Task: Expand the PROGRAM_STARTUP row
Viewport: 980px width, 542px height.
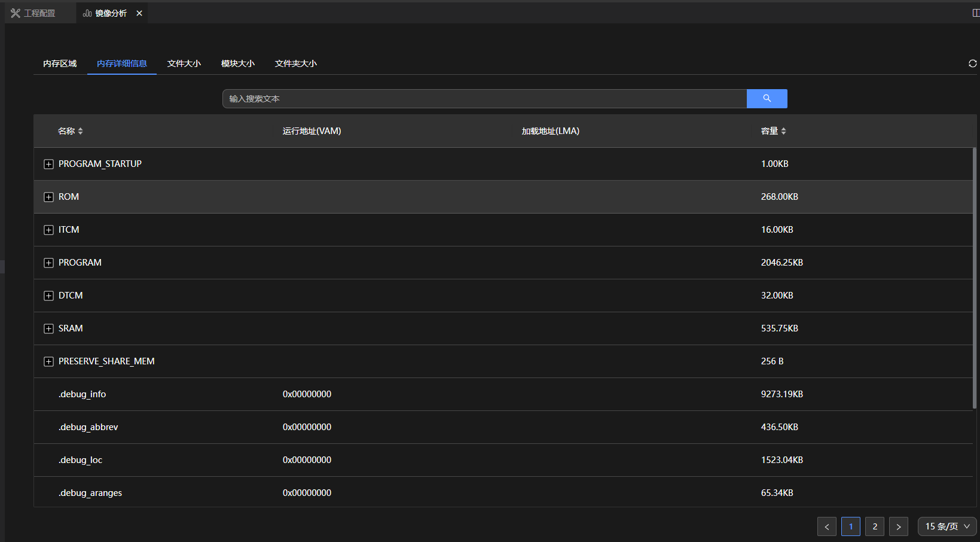Action: 49,164
